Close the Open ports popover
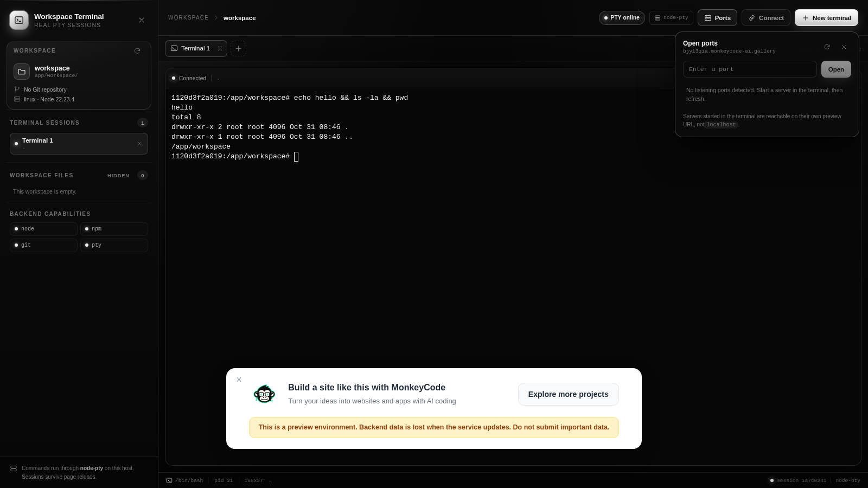This screenshot has height=488, width=868. (x=844, y=47)
